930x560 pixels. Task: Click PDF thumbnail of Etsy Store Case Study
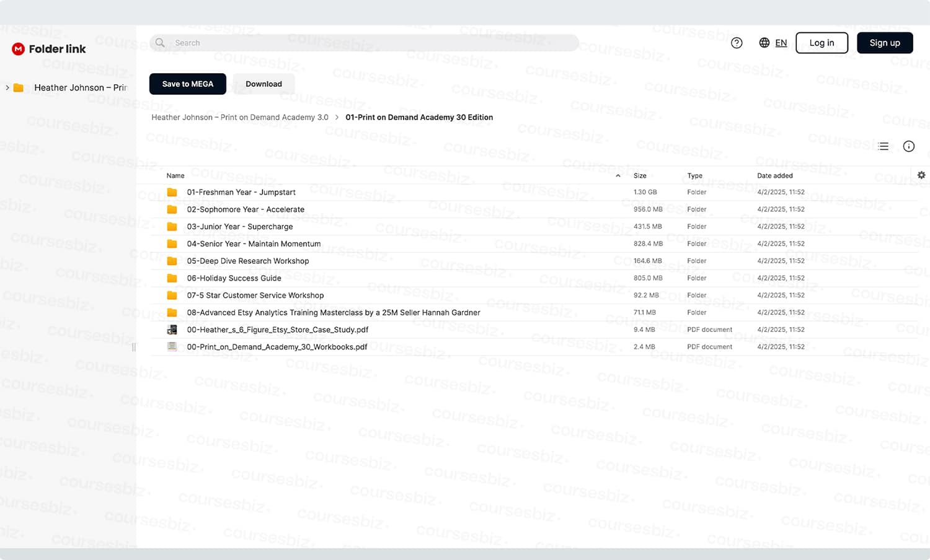coord(172,330)
